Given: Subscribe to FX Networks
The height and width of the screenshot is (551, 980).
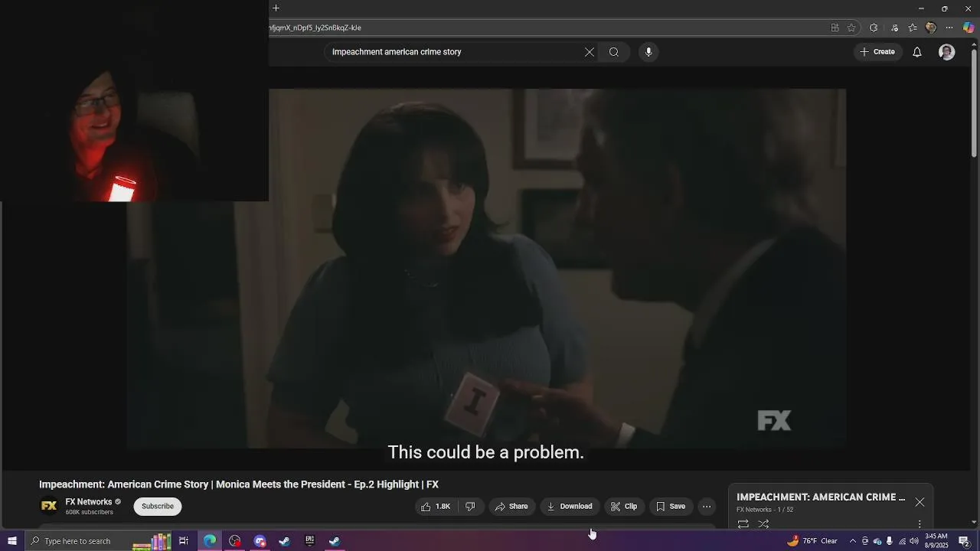Looking at the screenshot, I should [158, 507].
